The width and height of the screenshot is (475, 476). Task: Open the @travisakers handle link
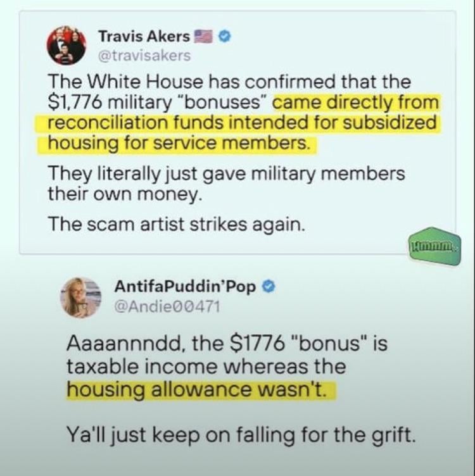pos(144,56)
